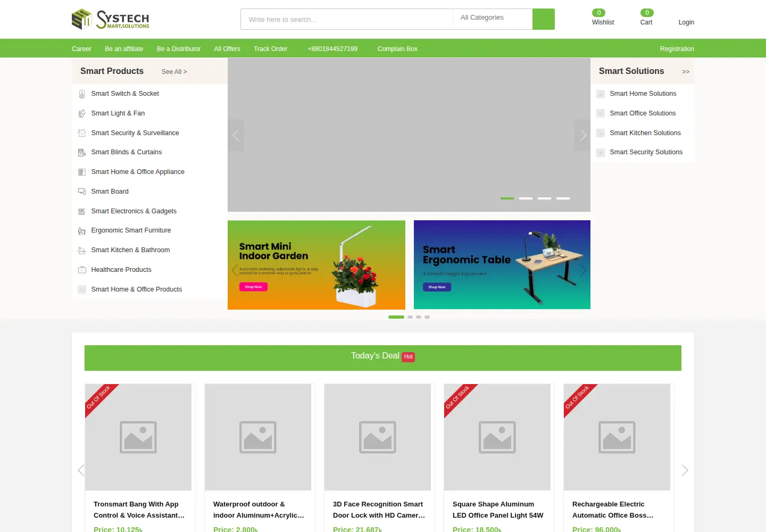Click the Smart Switch & Socket icon
The height and width of the screenshot is (532, 766).
[82, 94]
